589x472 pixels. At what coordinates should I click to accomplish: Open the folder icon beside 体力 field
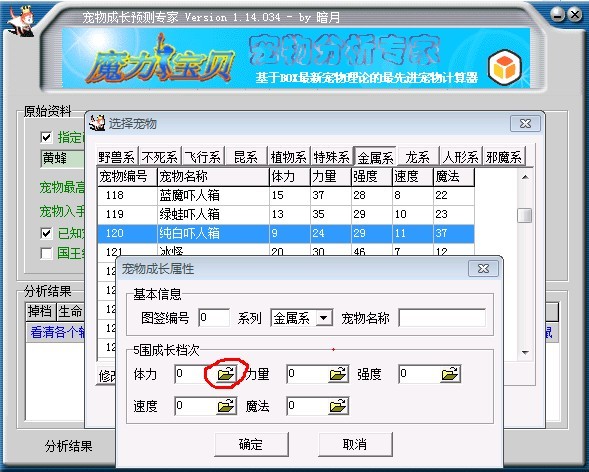[x=226, y=374]
